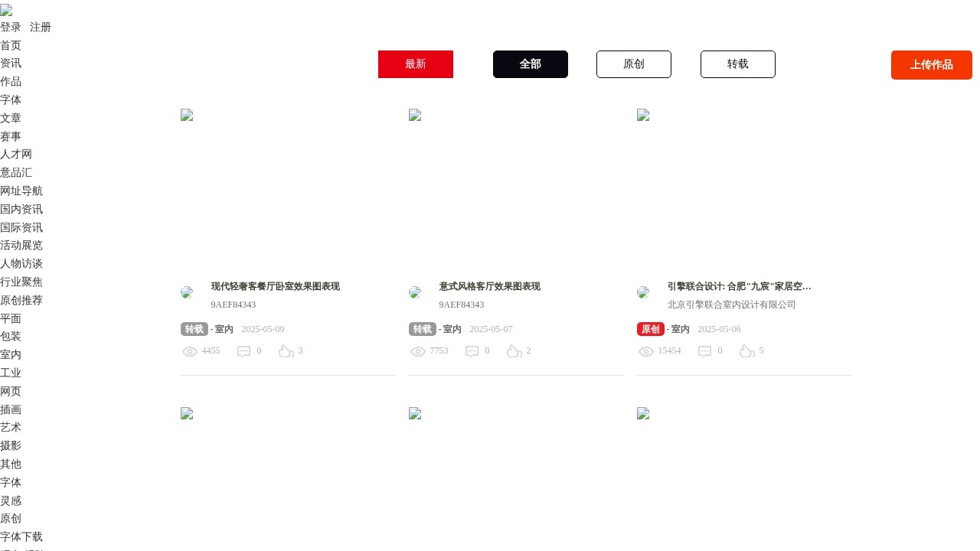Click the comment icon on 现代轻奢客餐厅卧室效果图表现
This screenshot has width=980, height=551.
coord(243,351)
